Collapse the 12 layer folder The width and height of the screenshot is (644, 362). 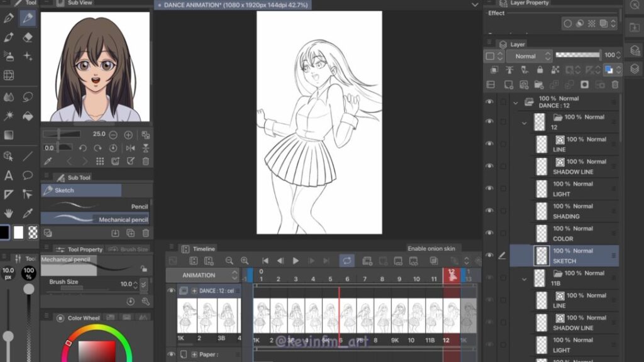click(524, 123)
